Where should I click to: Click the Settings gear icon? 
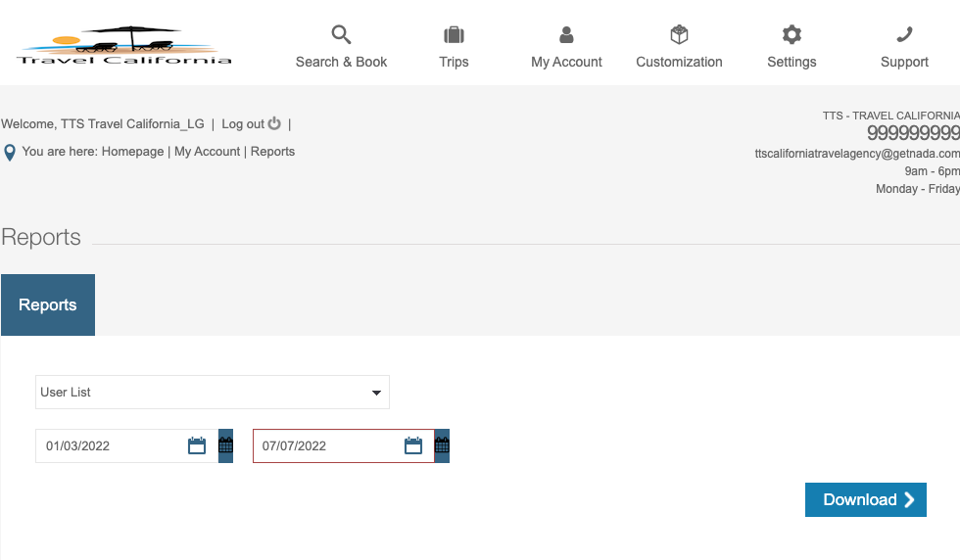(792, 34)
